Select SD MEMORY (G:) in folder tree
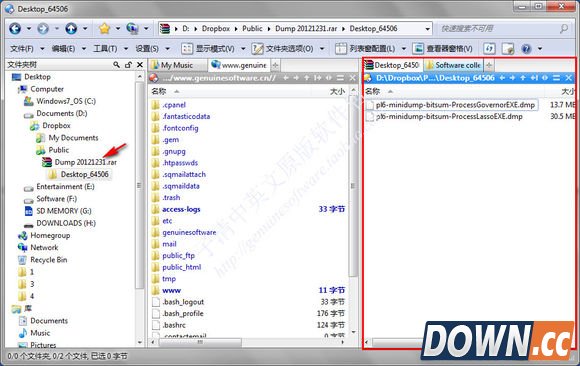The width and height of the screenshot is (580, 366). [64, 211]
